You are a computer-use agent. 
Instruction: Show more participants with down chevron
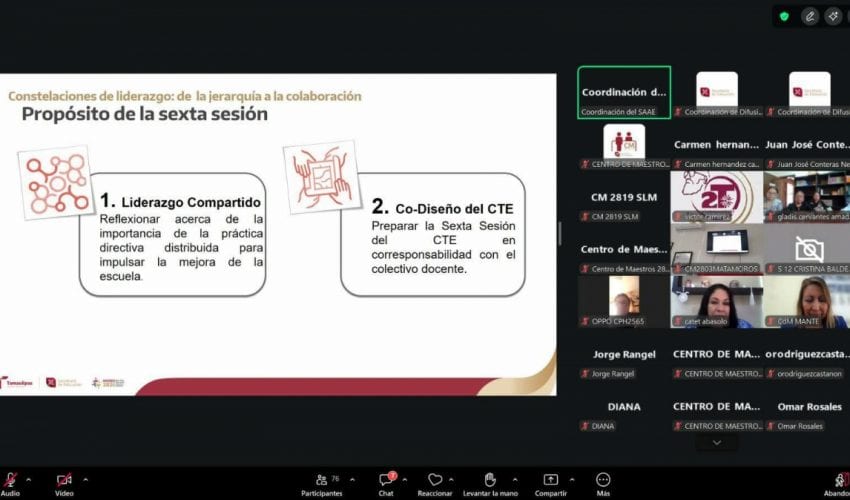point(716,442)
